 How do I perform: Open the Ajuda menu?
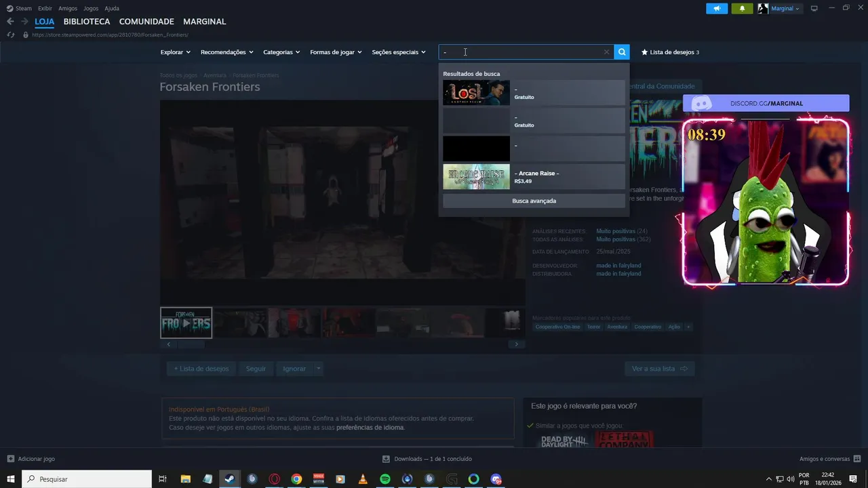tap(112, 9)
